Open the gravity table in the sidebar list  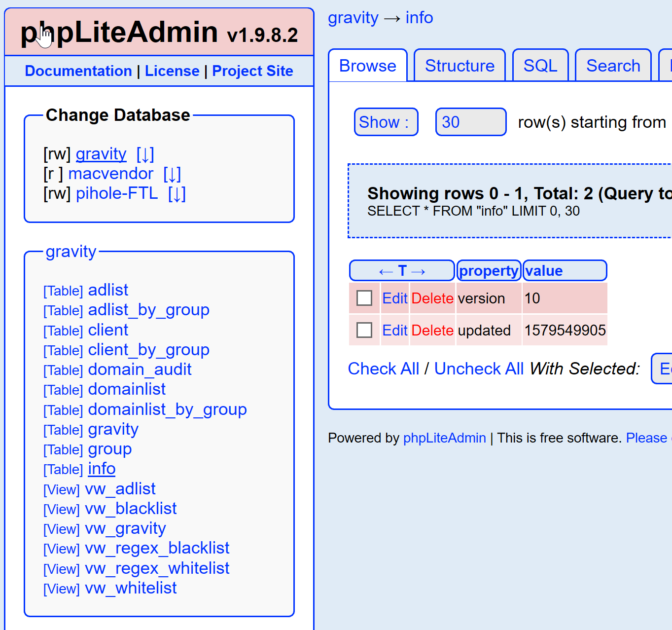coord(113,430)
